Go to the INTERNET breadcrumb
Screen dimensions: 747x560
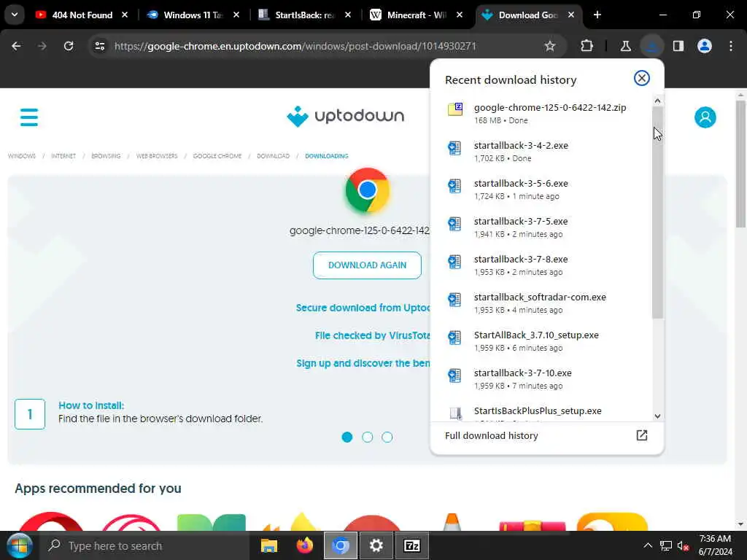pyautogui.click(x=63, y=156)
